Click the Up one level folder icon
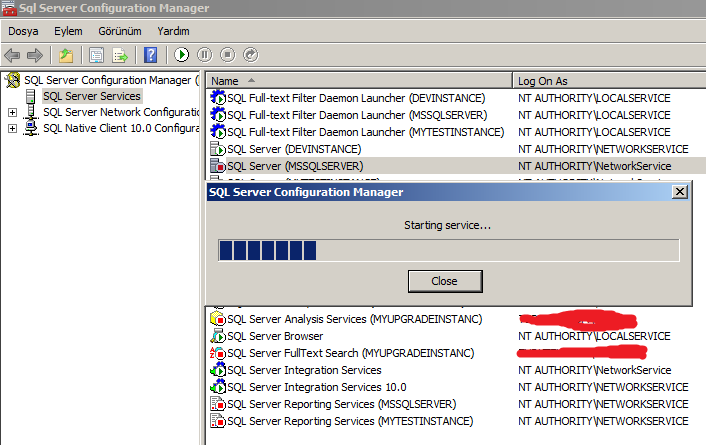Image resolution: width=706 pixels, height=445 pixels. coord(66,55)
